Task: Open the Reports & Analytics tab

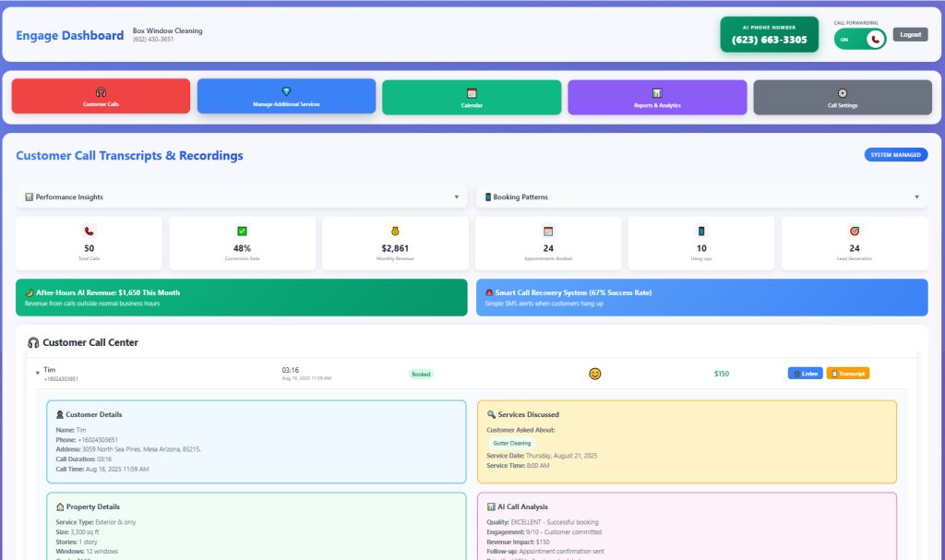Action: tap(657, 97)
